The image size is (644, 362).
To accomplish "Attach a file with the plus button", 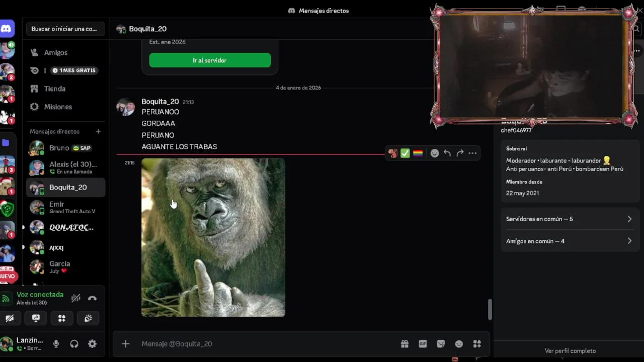I will coord(126,344).
